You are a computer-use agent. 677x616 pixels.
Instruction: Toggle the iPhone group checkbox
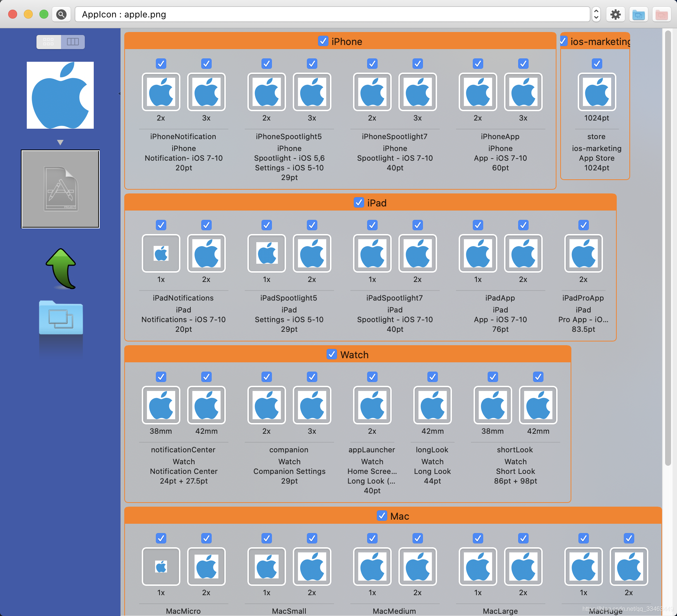(x=323, y=41)
